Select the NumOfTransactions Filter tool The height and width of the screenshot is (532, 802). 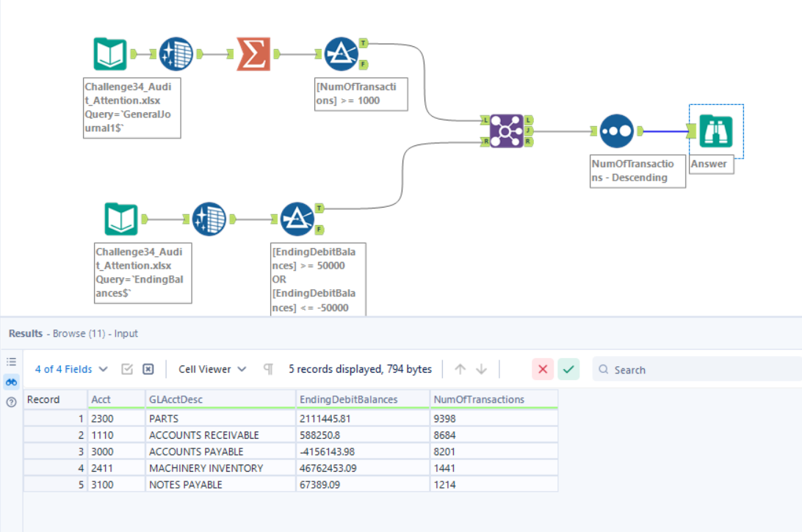tap(342, 54)
